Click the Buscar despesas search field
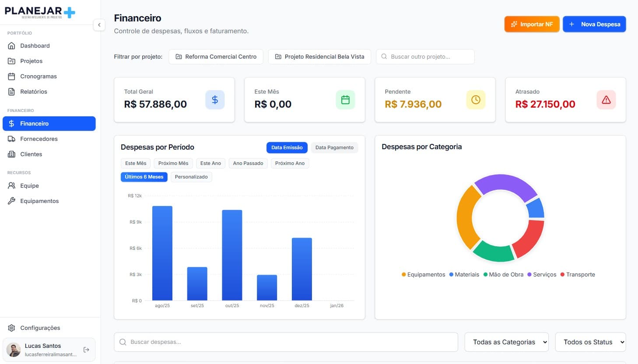The width and height of the screenshot is (638, 364). pos(286,342)
